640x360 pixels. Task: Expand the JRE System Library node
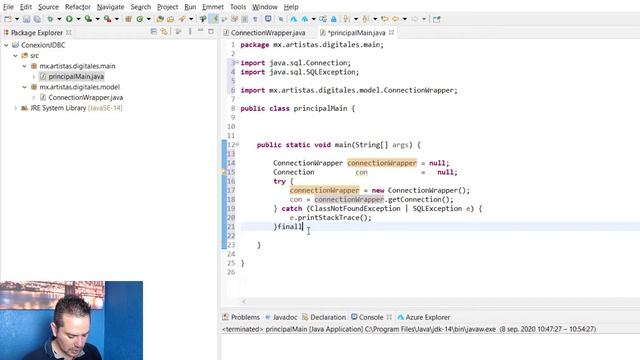(x=16, y=108)
